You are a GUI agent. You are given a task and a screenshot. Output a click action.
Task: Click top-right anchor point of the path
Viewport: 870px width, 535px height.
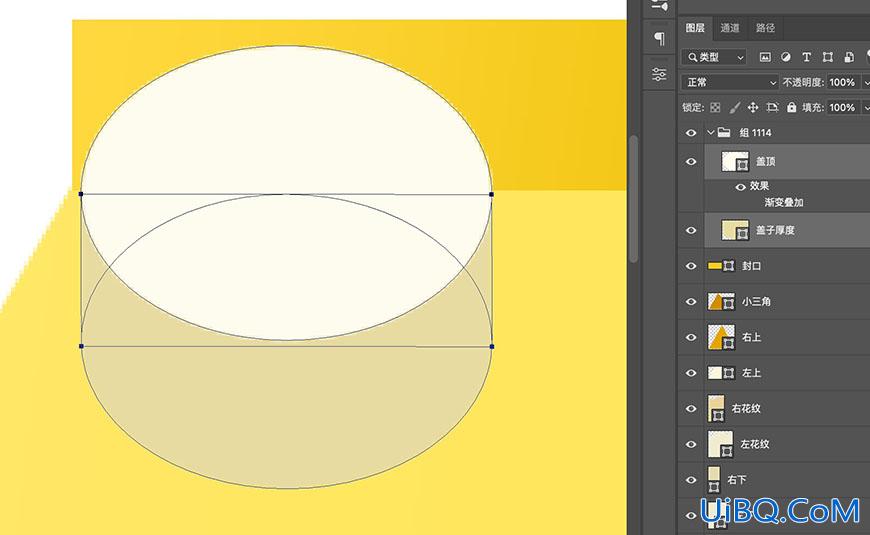click(x=492, y=194)
